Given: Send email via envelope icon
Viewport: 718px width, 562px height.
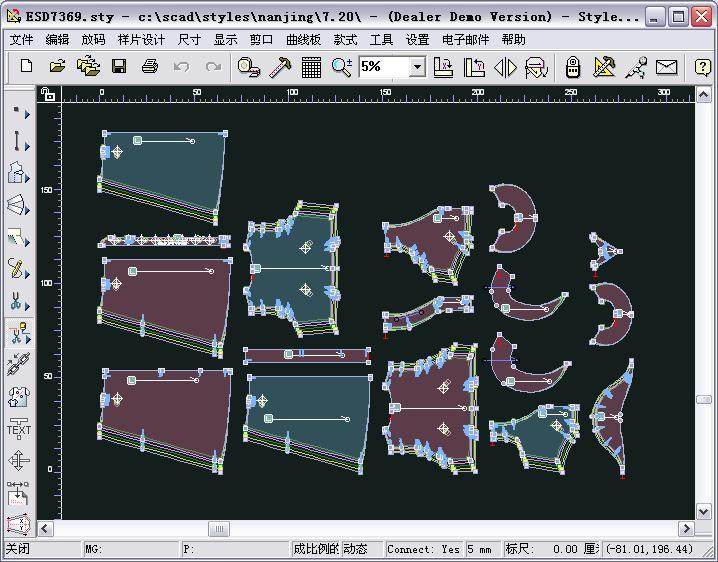Looking at the screenshot, I should pyautogui.click(x=666, y=67).
